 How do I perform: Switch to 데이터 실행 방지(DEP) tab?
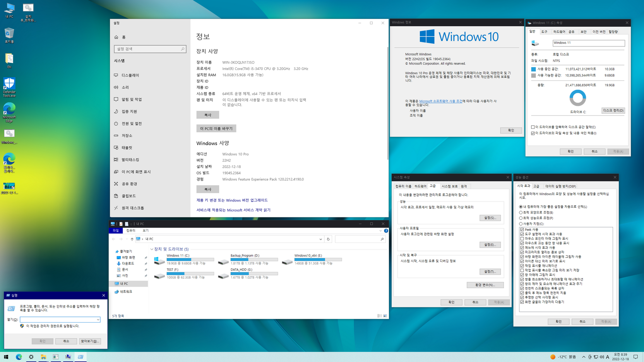tap(560, 186)
